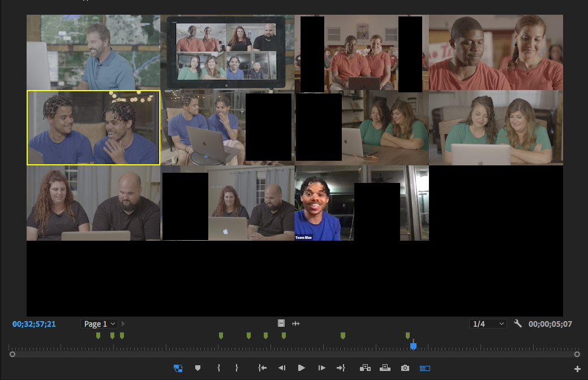This screenshot has width=588, height=380.
Task: Open the 1/4 playback resolution dropdown
Action: (x=488, y=324)
